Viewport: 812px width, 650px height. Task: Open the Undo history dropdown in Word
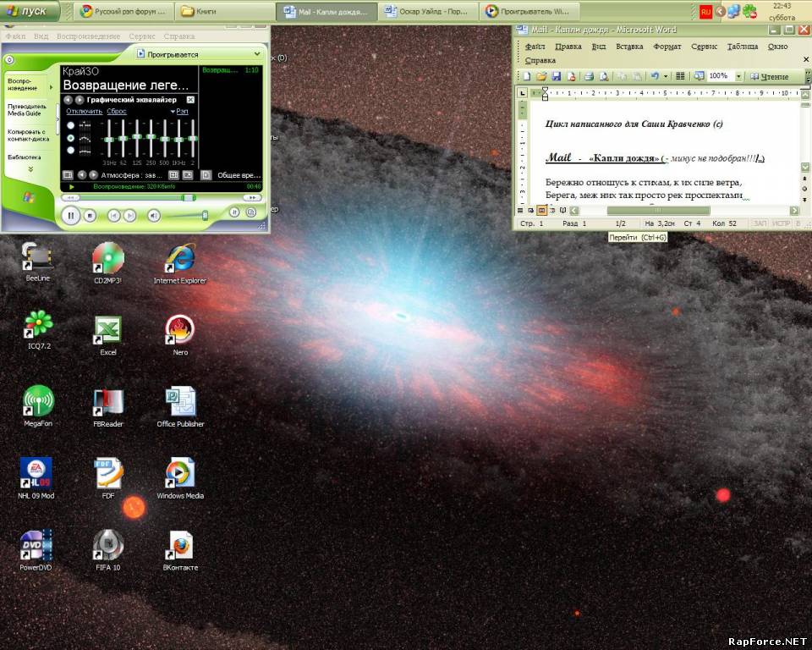(666, 76)
